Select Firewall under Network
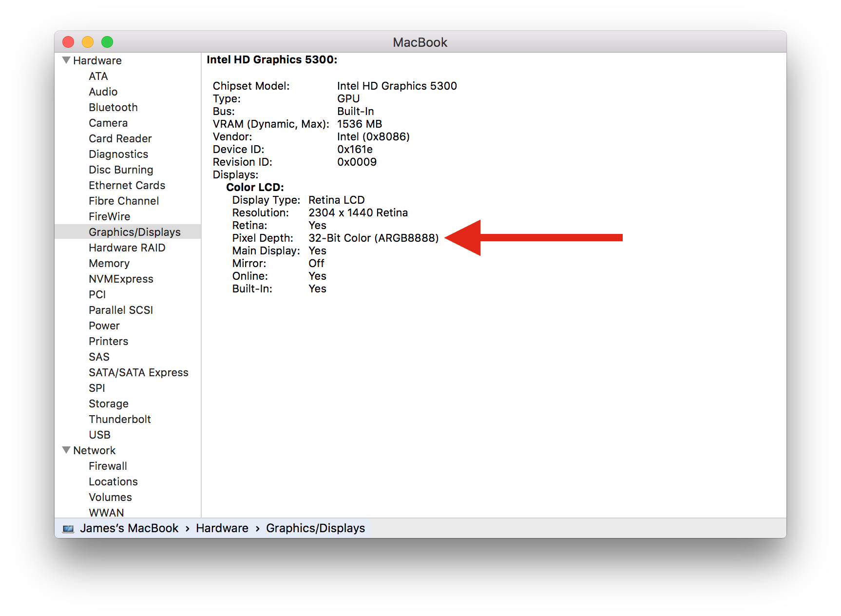Viewport: 841px width, 616px height. coord(108,466)
